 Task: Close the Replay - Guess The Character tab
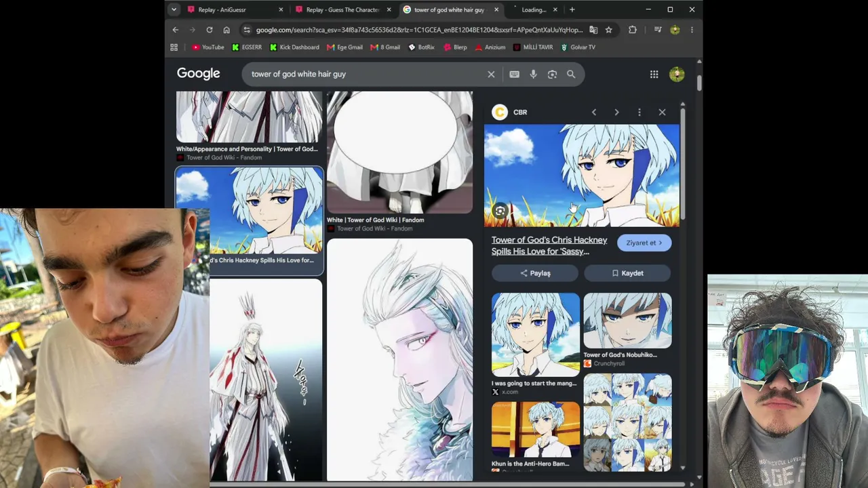(x=389, y=9)
